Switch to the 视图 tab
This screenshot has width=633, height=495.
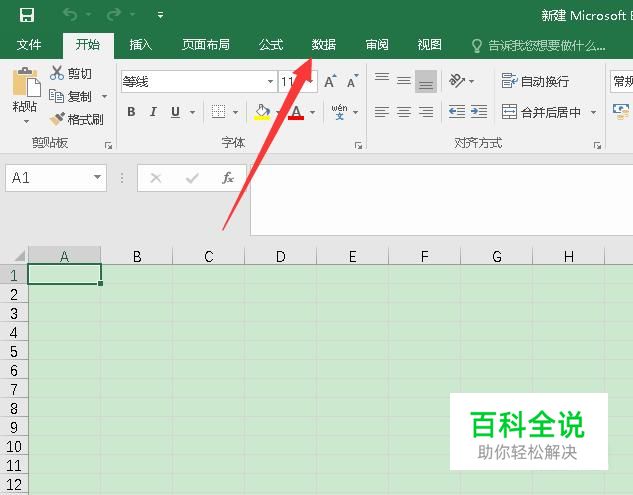click(x=430, y=44)
